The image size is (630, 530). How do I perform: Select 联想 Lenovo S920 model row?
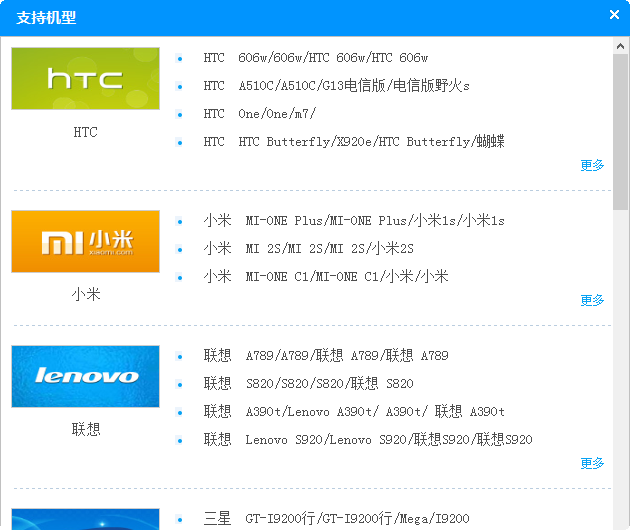click(x=368, y=440)
